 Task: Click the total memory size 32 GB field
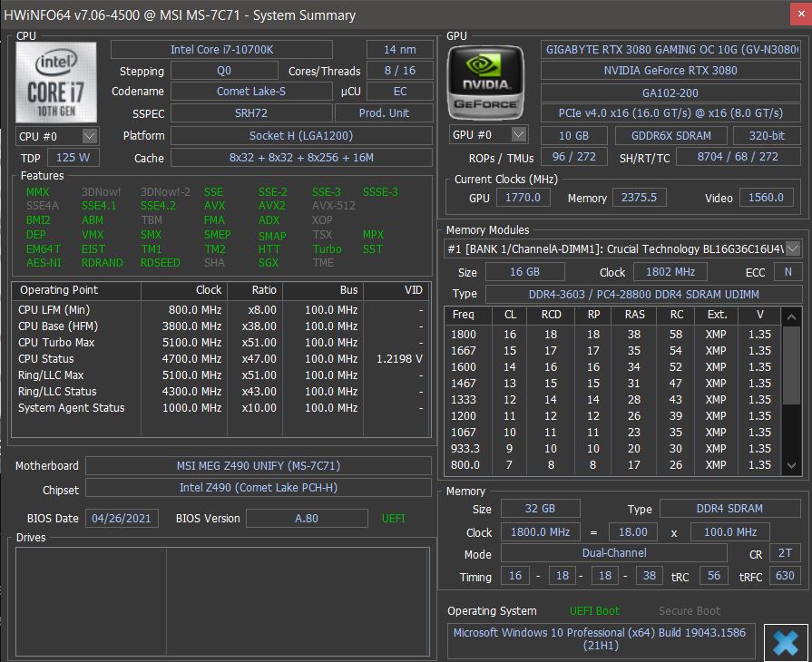click(540, 508)
